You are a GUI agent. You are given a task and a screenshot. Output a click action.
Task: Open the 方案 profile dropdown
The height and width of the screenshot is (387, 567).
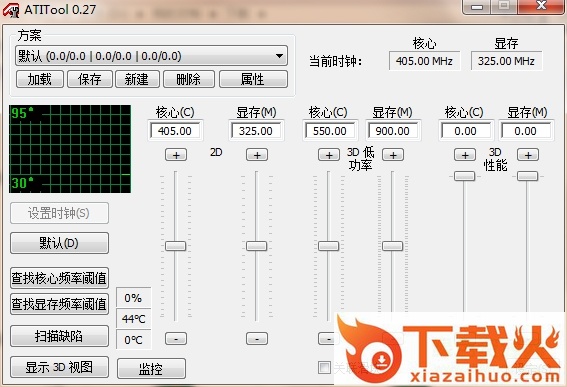coord(151,56)
